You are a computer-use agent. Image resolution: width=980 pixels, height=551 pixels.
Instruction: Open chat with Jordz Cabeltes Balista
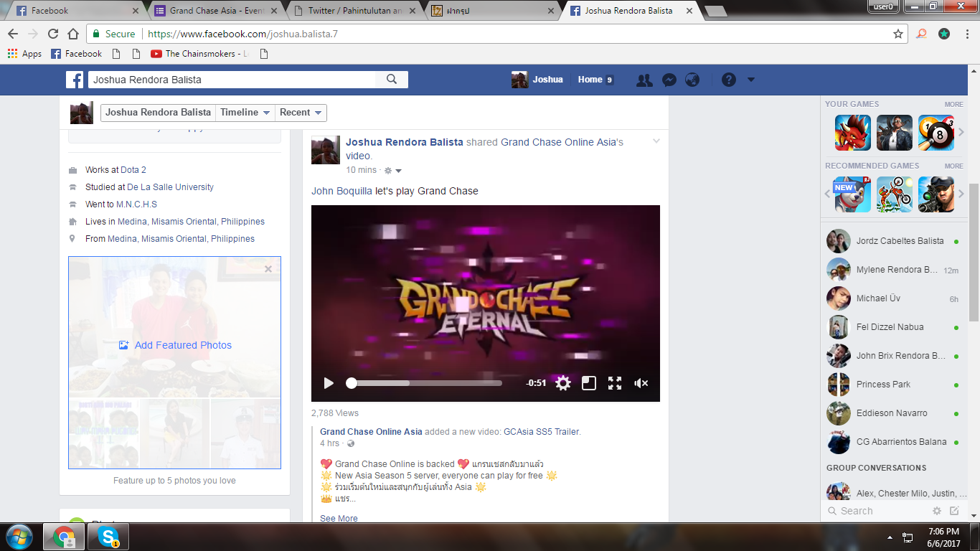click(x=894, y=241)
